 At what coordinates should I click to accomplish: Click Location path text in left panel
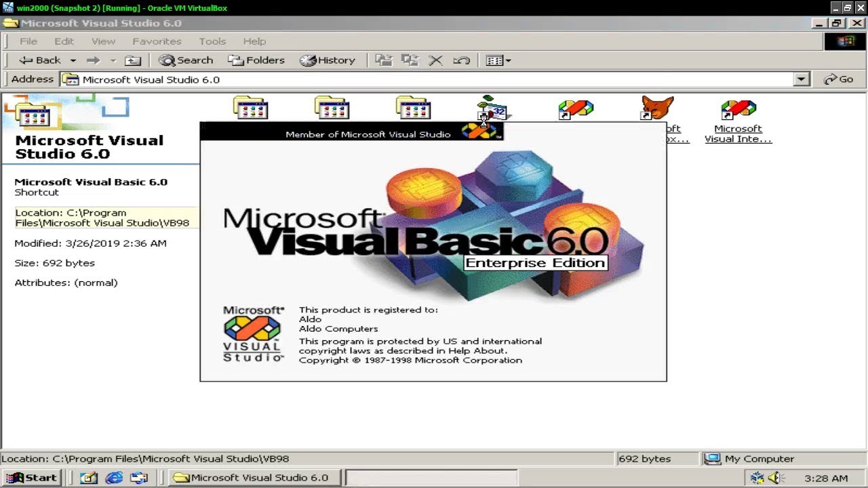pos(102,218)
